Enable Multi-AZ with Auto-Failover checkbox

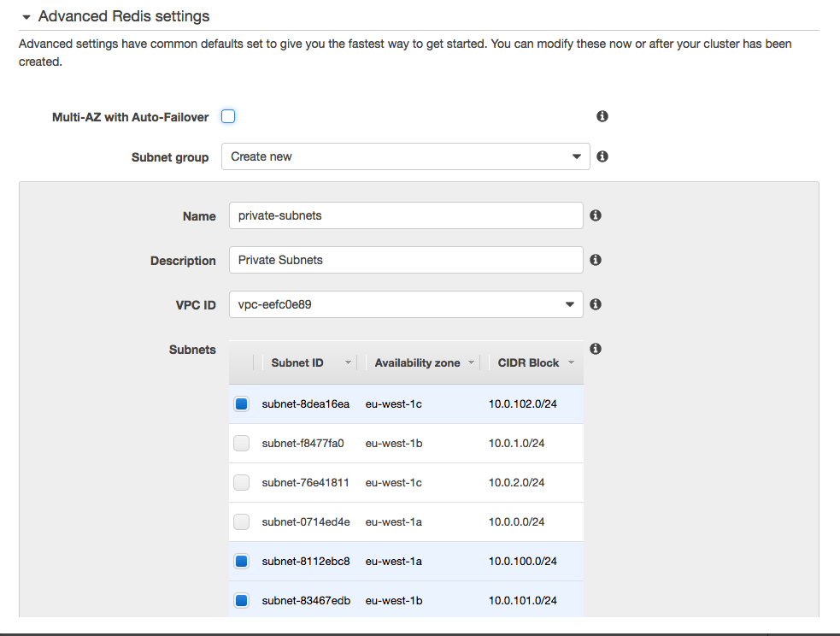[228, 116]
